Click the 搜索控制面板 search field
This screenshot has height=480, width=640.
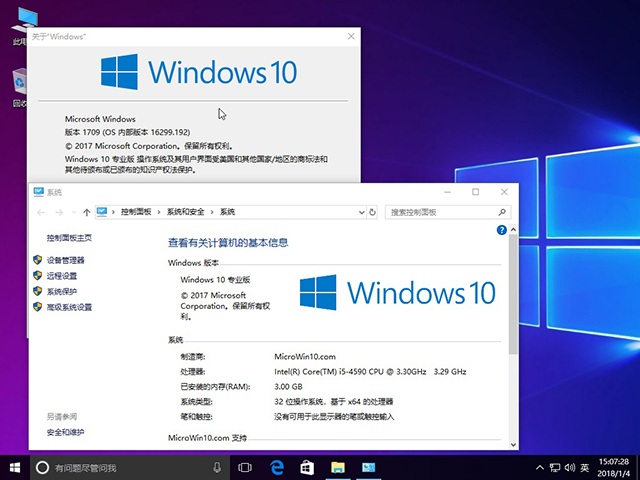[441, 212]
